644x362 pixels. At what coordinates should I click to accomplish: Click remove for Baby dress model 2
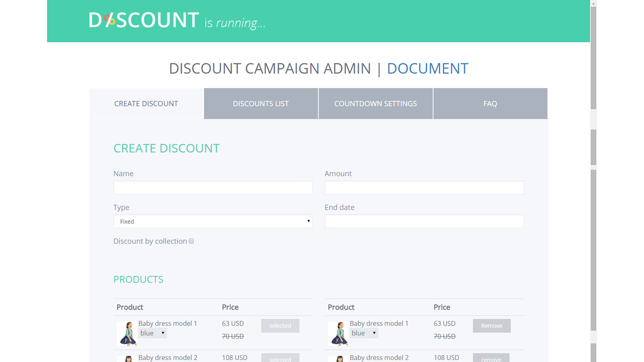coord(492,359)
